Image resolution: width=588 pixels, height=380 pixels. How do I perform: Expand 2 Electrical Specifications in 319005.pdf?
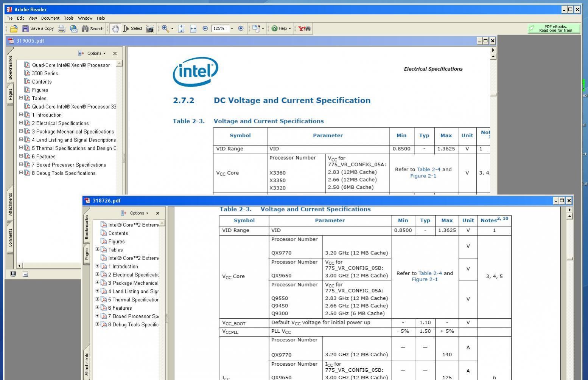pyautogui.click(x=21, y=123)
